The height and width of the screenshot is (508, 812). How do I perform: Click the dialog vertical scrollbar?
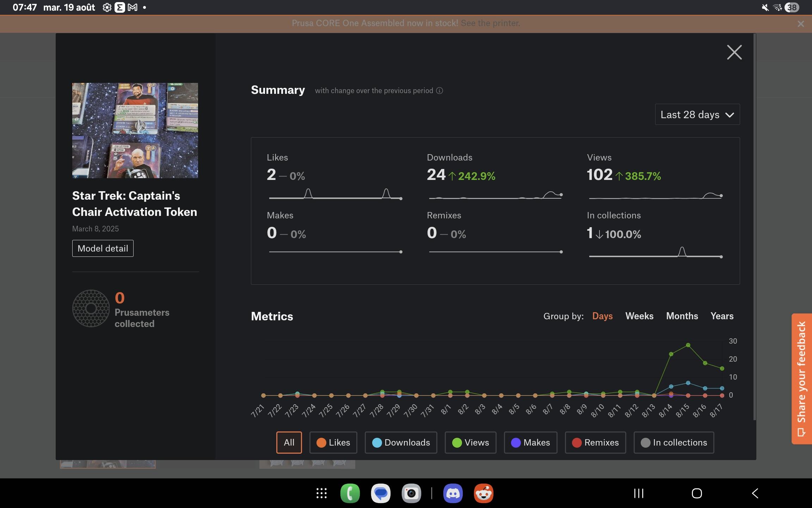pos(754,227)
